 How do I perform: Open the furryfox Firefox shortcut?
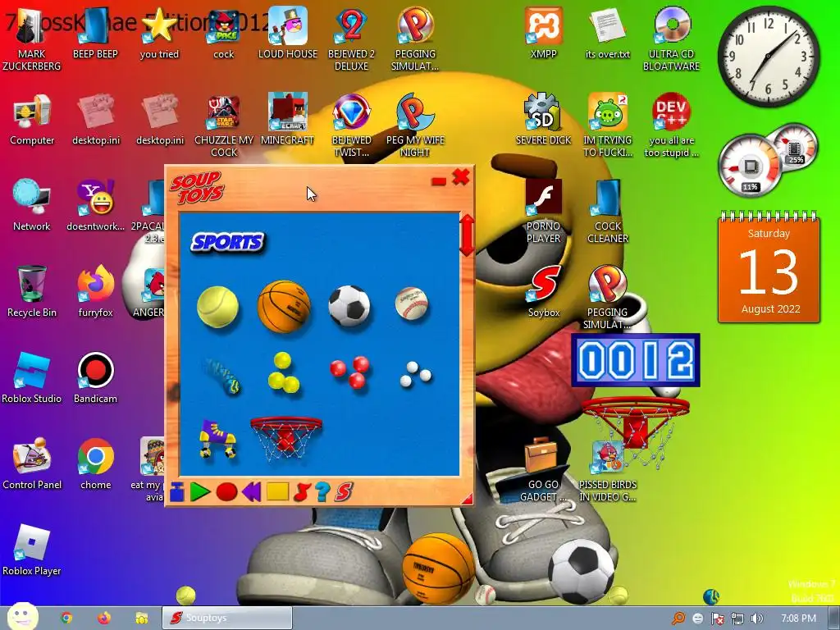pyautogui.click(x=96, y=292)
